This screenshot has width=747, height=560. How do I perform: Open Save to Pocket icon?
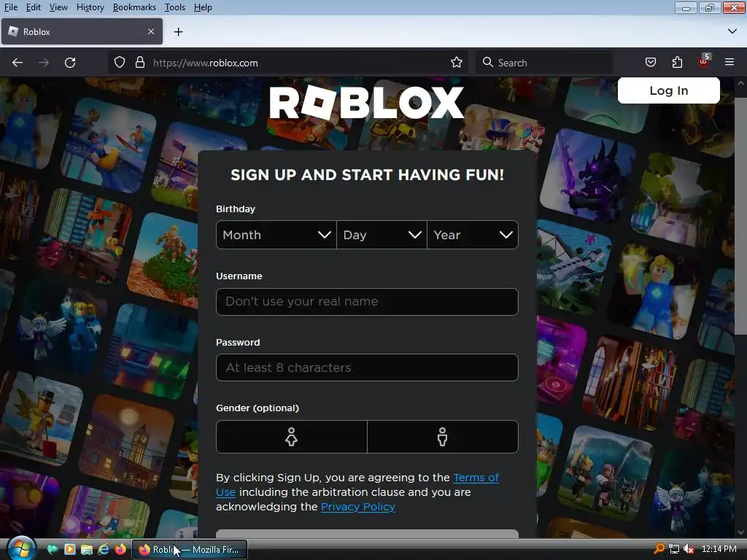pyautogui.click(x=650, y=63)
